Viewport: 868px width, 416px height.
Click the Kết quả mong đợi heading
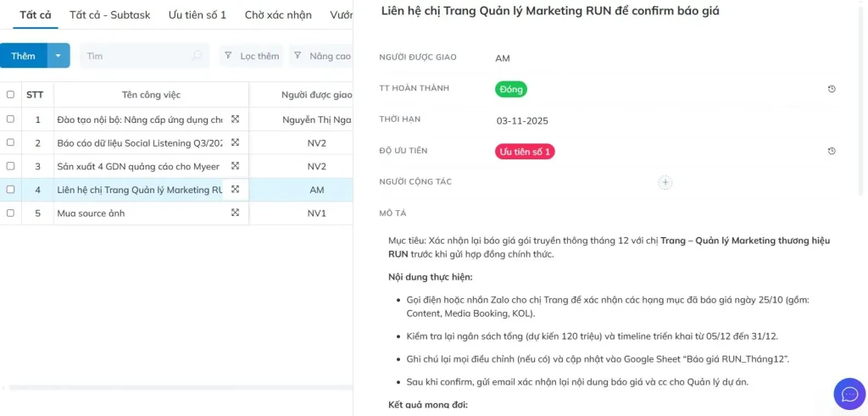(428, 405)
